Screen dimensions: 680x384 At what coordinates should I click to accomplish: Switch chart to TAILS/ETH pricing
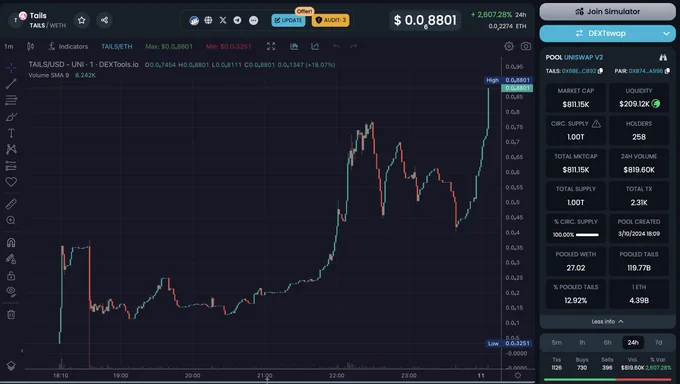click(117, 46)
